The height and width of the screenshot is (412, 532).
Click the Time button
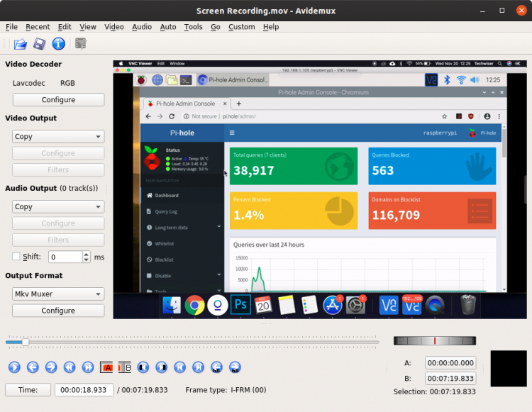(x=28, y=390)
